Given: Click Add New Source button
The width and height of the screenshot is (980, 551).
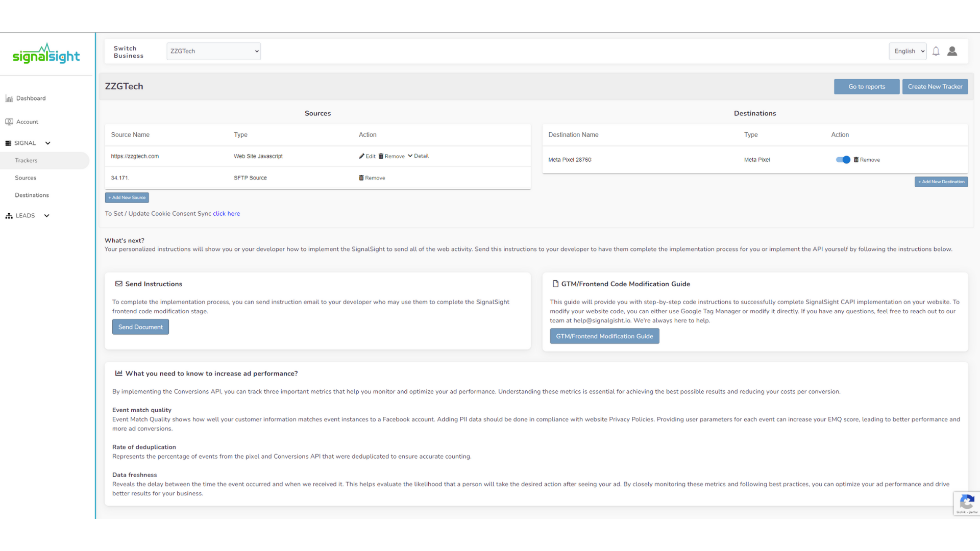Looking at the screenshot, I should [x=127, y=197].
